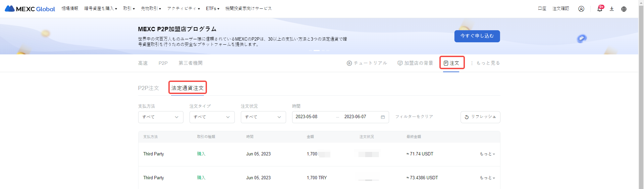Expand the 注文状況 dropdown

[263, 117]
